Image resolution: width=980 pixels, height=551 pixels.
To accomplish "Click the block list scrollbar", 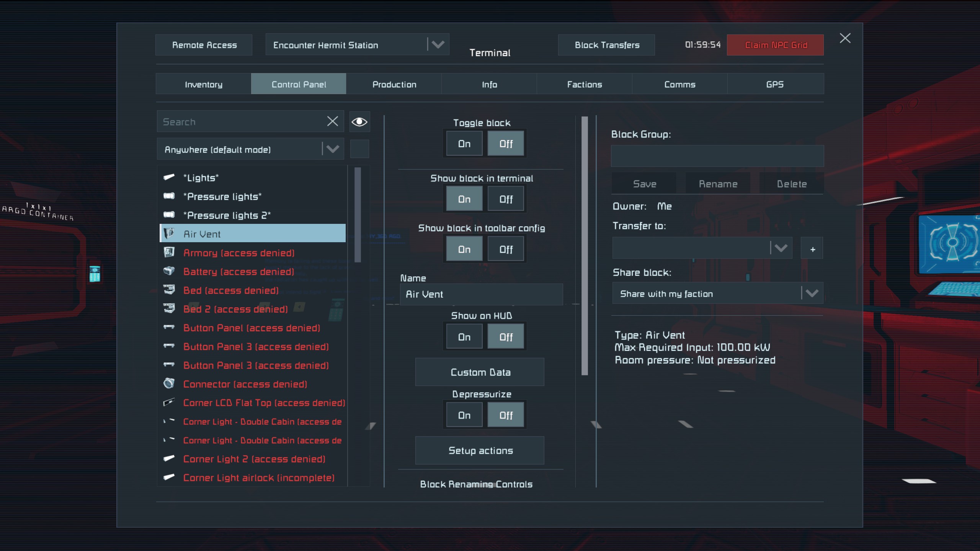I will tap(358, 215).
